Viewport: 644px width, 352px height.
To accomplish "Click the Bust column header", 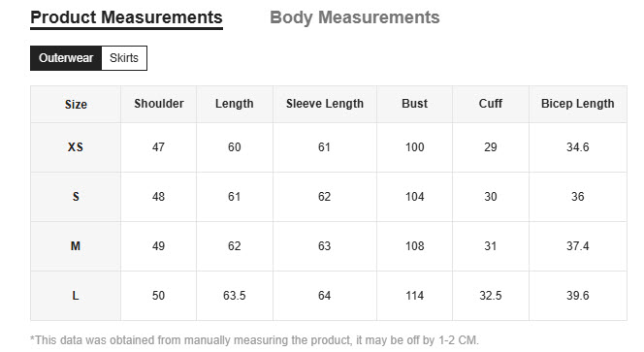I will [414, 104].
